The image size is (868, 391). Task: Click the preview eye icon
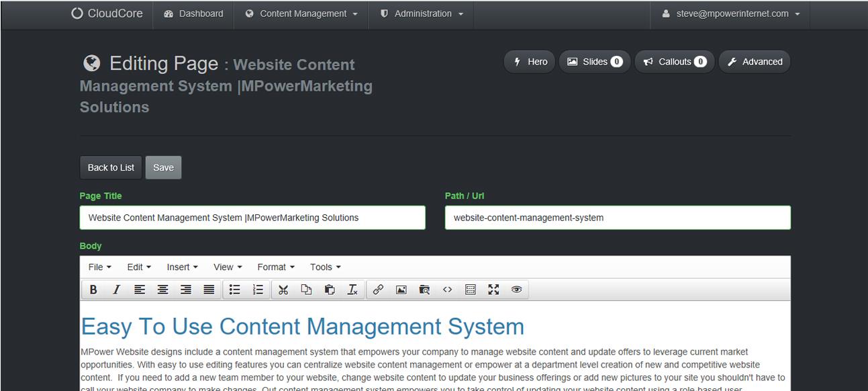pyautogui.click(x=516, y=290)
